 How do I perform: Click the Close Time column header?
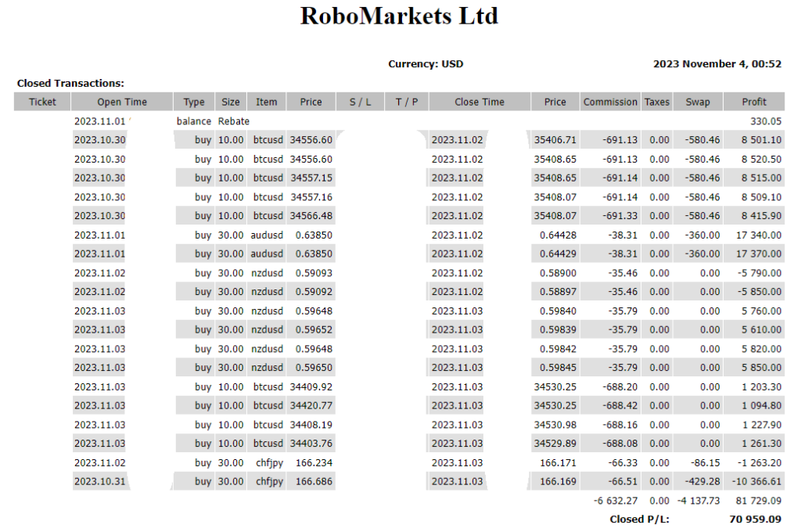[x=479, y=102]
